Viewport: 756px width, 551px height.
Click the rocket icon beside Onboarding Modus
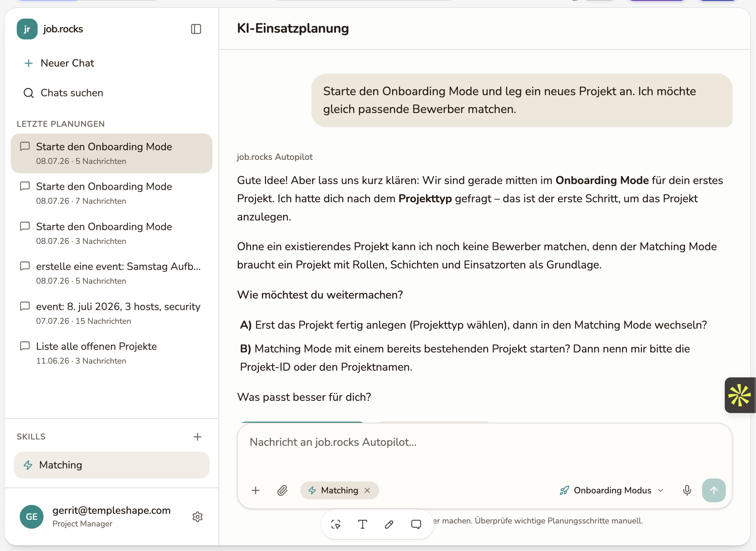tap(564, 490)
